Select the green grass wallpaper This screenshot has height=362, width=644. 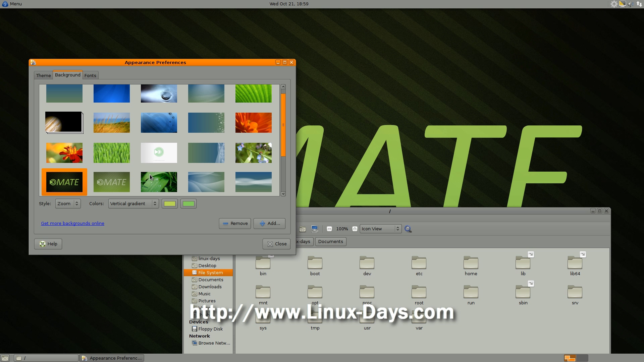[x=112, y=153]
